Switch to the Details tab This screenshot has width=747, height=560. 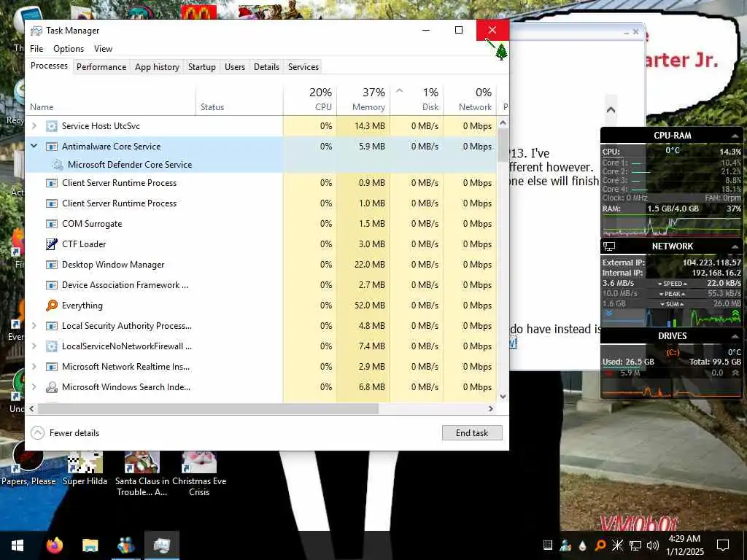click(266, 67)
